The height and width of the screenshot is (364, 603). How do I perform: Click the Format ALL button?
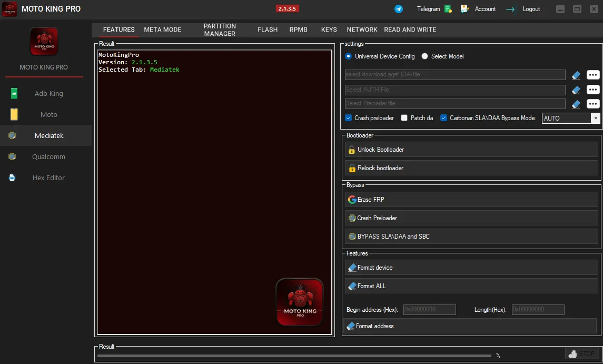coord(471,286)
